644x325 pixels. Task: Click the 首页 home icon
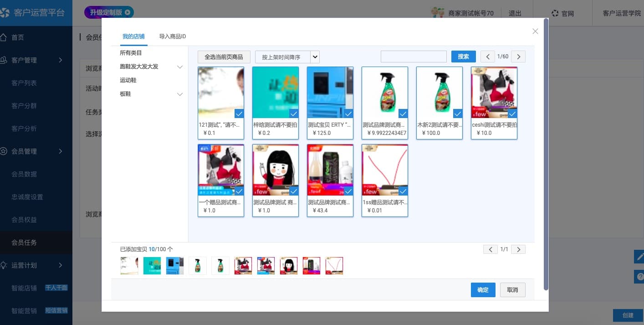tap(4, 37)
